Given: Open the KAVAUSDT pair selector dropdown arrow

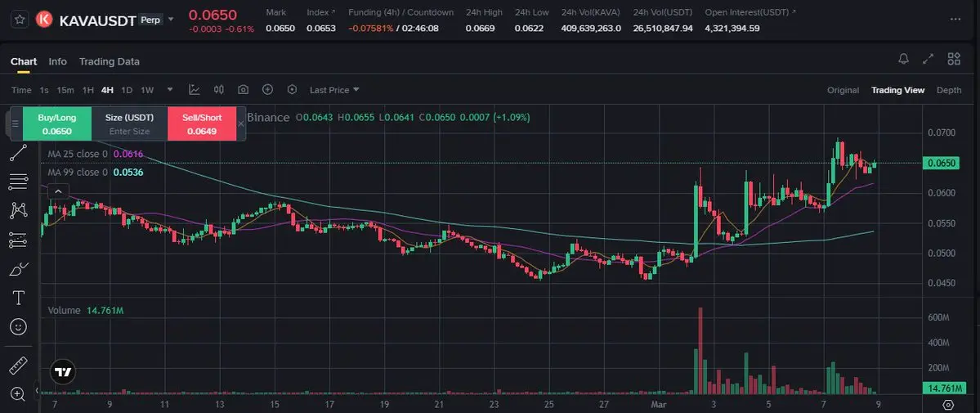Looking at the screenshot, I should (171, 20).
